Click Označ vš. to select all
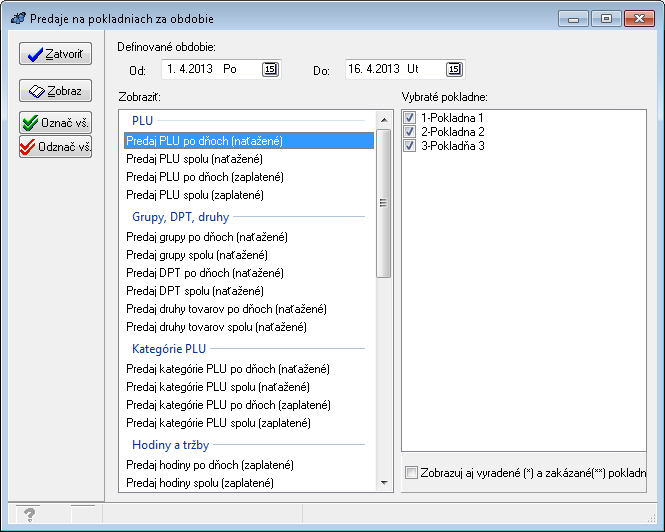This screenshot has height=532, width=665. click(x=56, y=124)
